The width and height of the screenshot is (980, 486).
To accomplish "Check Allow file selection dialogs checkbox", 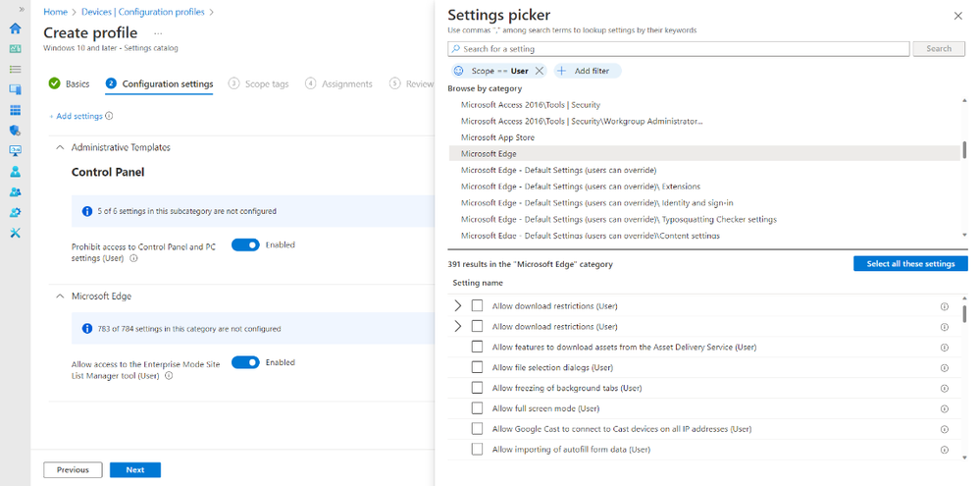I will 478,367.
